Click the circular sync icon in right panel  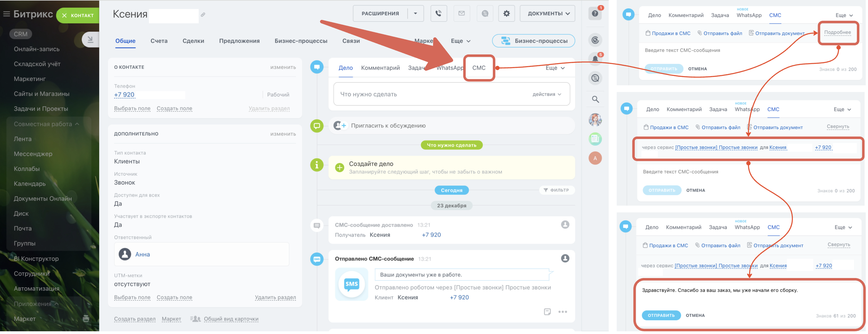point(595,40)
